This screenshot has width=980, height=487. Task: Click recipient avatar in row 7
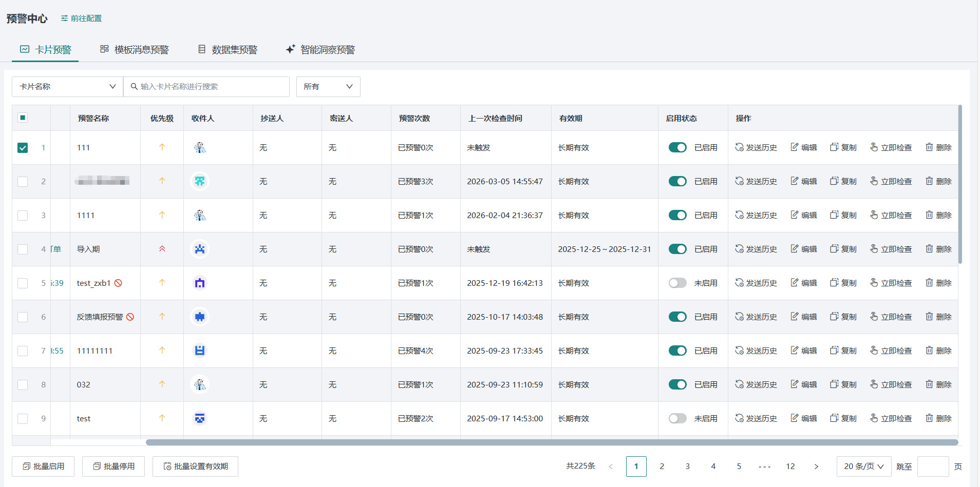(200, 350)
